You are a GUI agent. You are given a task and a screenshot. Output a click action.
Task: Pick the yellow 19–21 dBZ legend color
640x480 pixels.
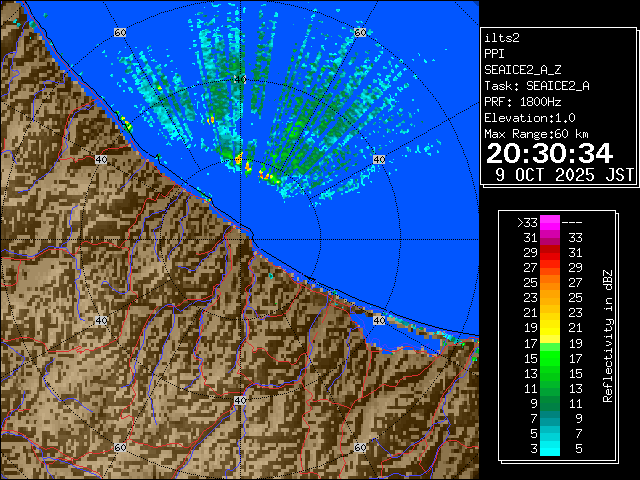pyautogui.click(x=550, y=328)
